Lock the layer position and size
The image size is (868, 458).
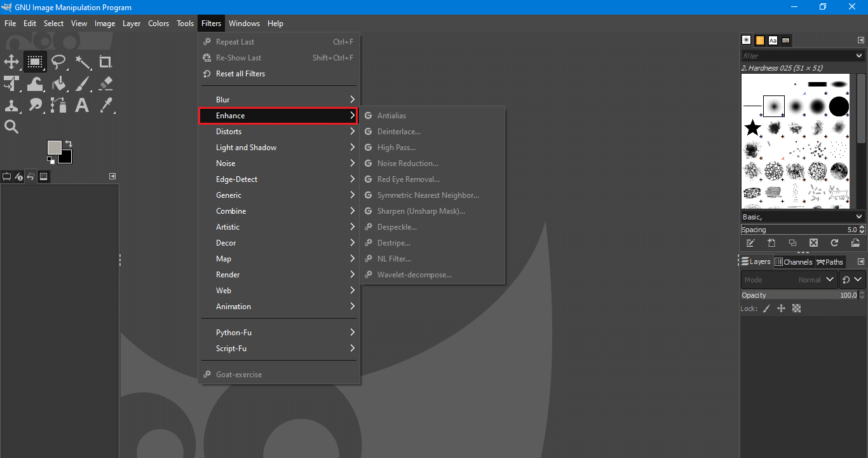pyautogui.click(x=781, y=308)
